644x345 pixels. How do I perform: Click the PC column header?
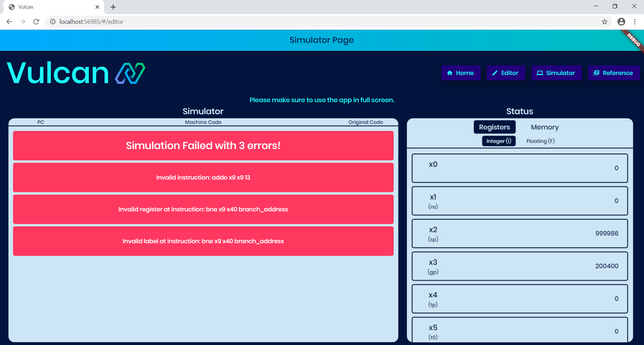[x=41, y=122]
